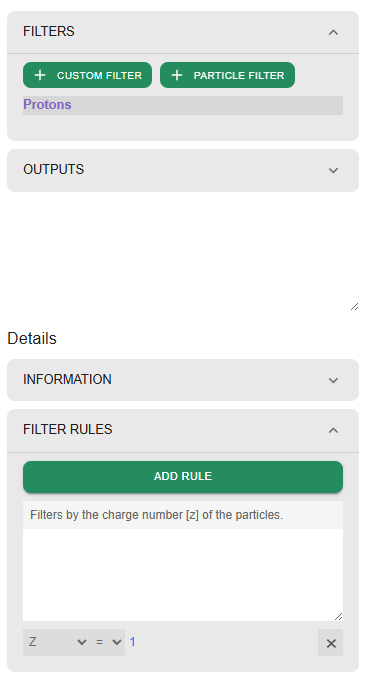Image resolution: width=367 pixels, height=677 pixels.
Task: Remove the Z rule with X icon
Action: (331, 643)
